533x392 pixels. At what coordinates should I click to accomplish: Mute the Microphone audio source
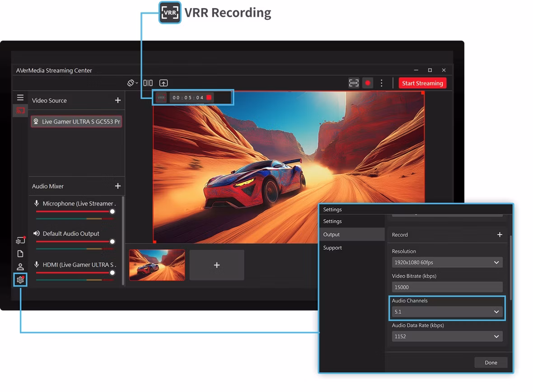click(37, 203)
